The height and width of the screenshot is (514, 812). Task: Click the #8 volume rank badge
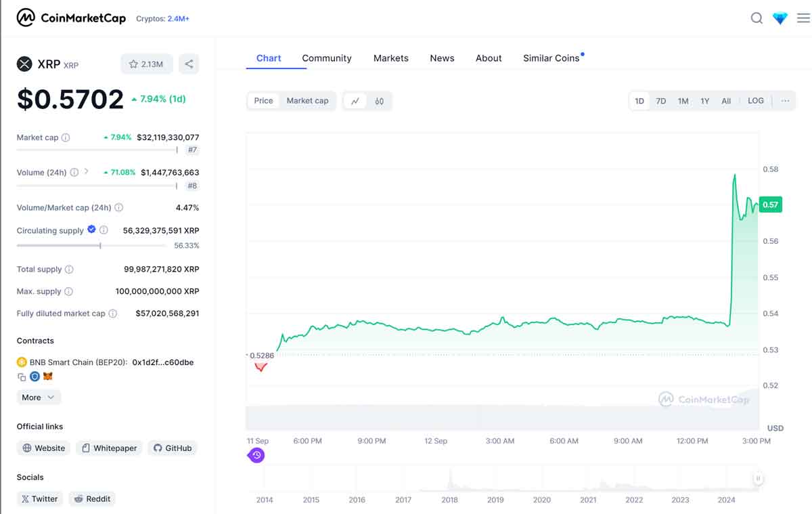pyautogui.click(x=192, y=186)
